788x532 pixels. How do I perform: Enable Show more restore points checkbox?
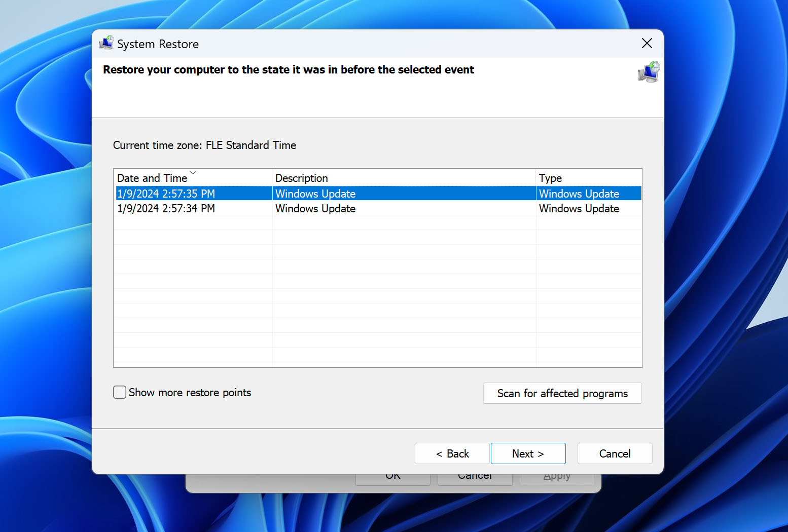(120, 392)
